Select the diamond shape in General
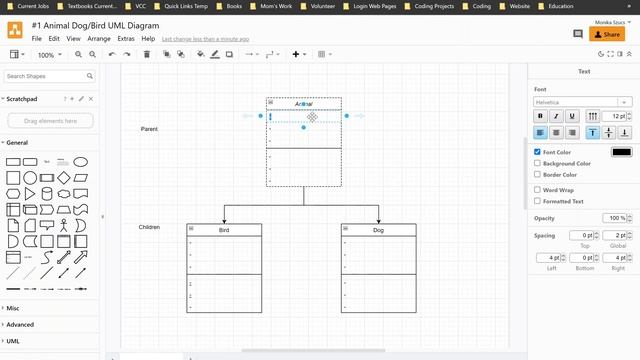The width and height of the screenshot is (640, 360). point(64,178)
